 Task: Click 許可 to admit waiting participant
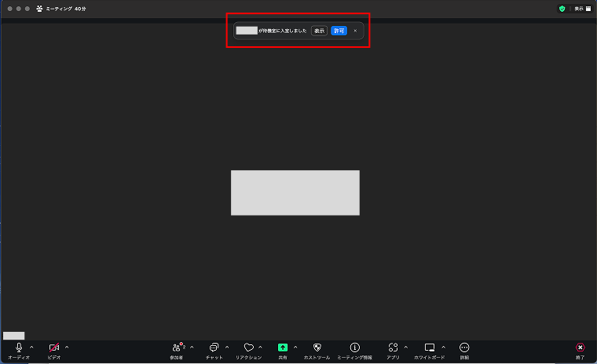point(339,31)
